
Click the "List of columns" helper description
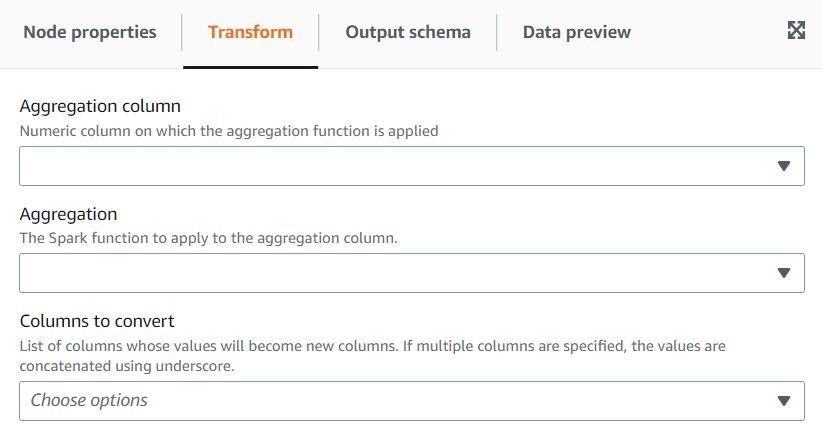[372, 346]
